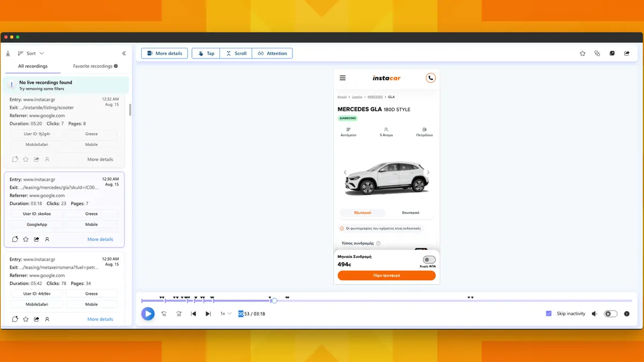Rewind the recording 10 seconds

pyautogui.click(x=164, y=314)
